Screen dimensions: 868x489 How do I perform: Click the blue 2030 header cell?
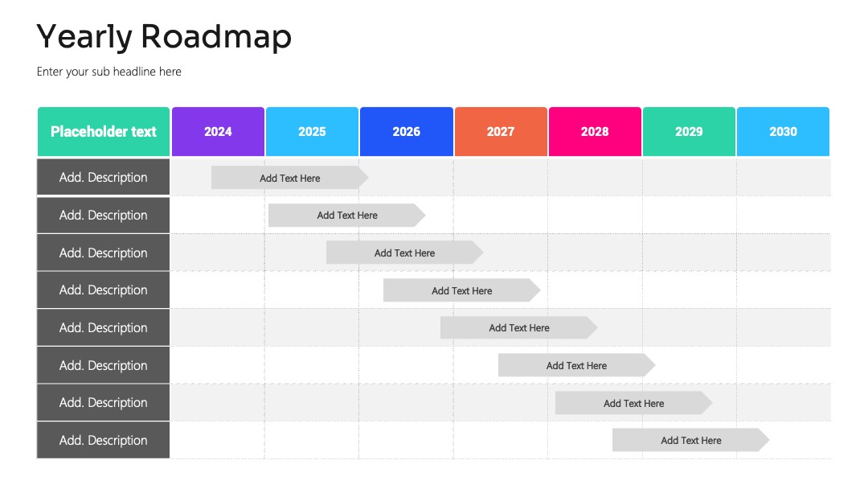tap(784, 131)
